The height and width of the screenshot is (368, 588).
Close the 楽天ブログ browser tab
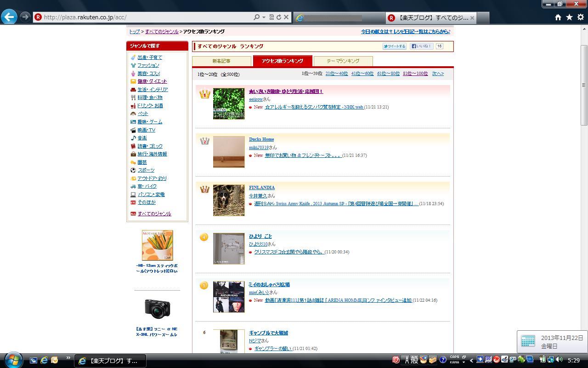(x=472, y=17)
